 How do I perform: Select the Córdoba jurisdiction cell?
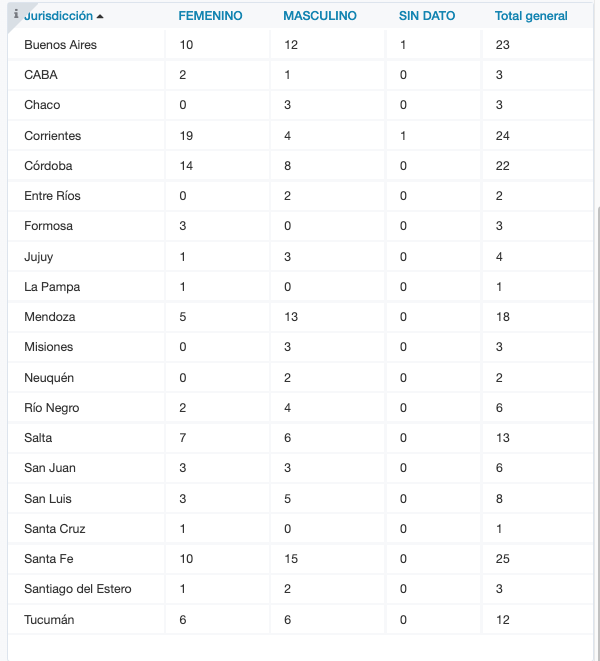[x=48, y=166]
